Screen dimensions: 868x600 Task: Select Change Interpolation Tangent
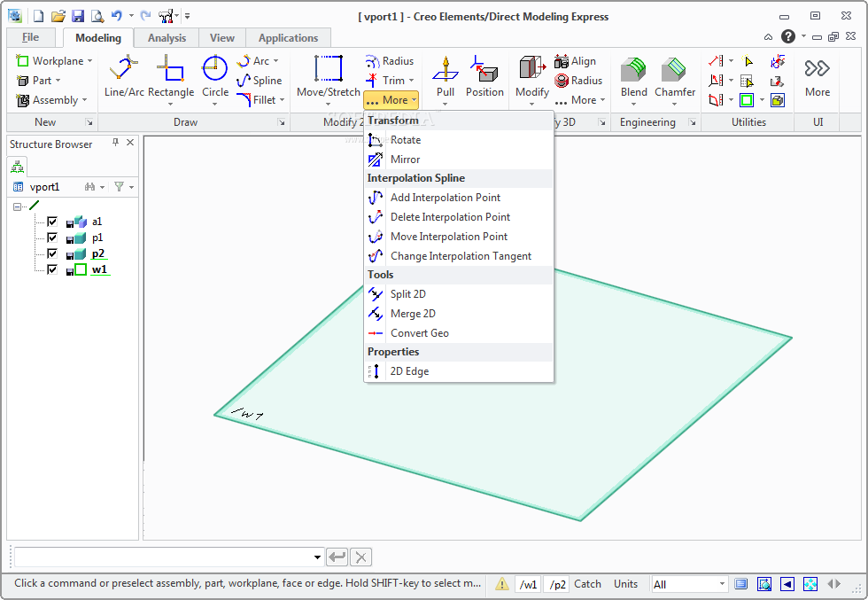pyautogui.click(x=459, y=256)
